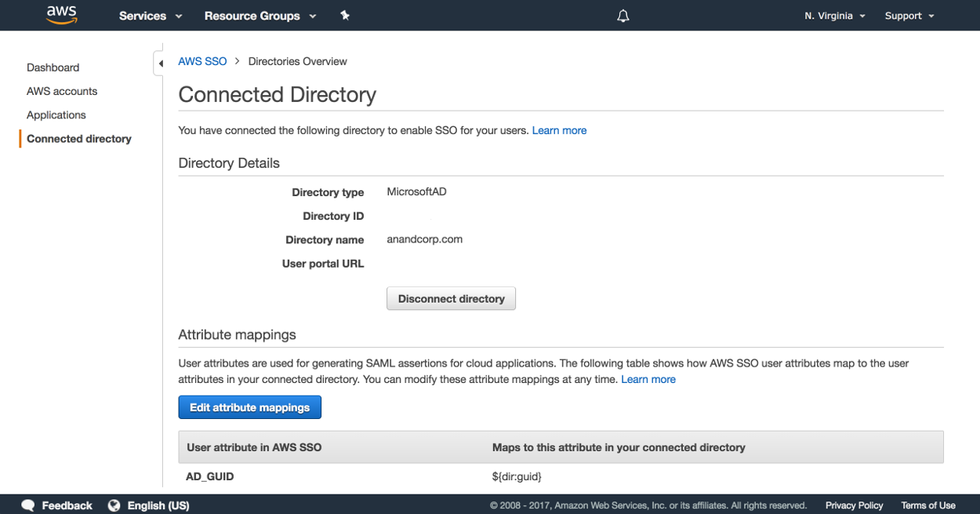Select Applications in the sidebar

(56, 115)
